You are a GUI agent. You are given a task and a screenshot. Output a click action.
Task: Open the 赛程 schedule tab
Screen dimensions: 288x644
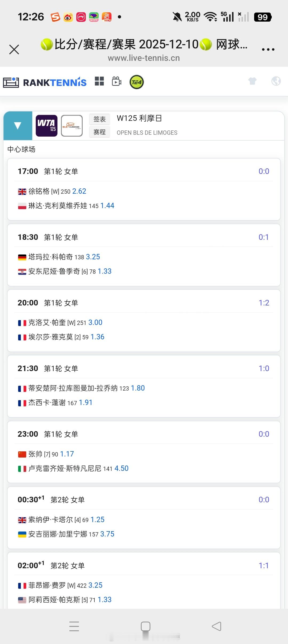[x=99, y=132]
